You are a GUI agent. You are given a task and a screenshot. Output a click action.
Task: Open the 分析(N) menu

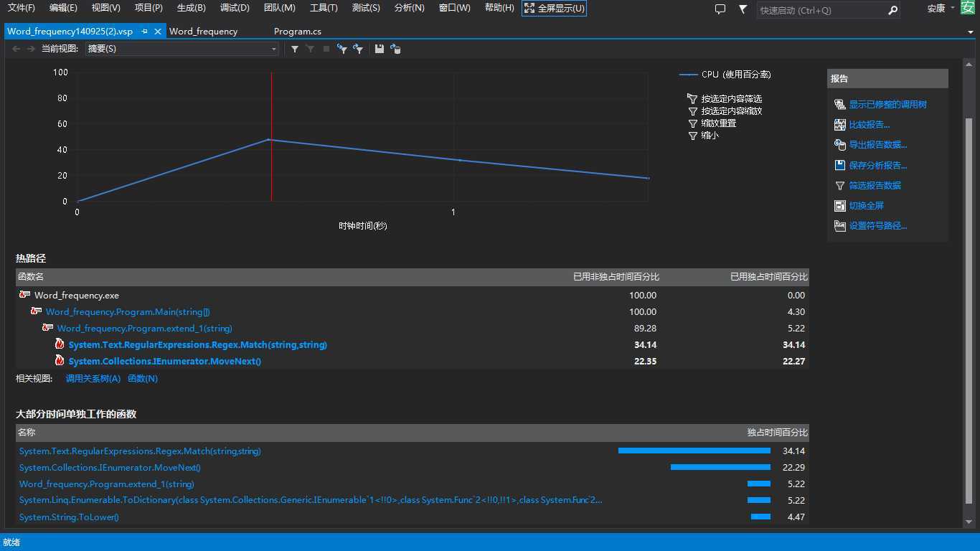click(x=410, y=8)
